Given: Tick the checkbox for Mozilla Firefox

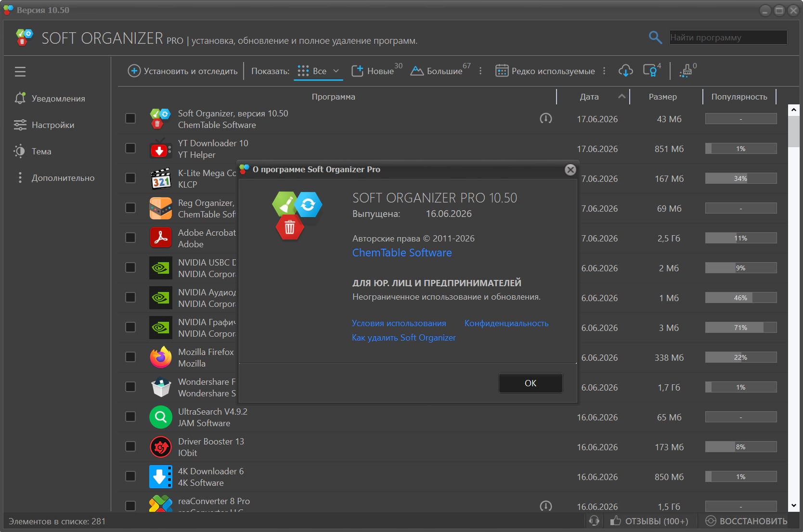Looking at the screenshot, I should [x=130, y=357].
